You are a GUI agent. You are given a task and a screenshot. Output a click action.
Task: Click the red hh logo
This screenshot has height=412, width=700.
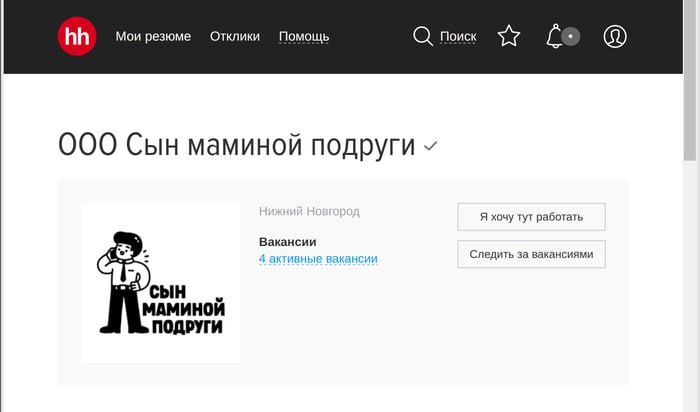[x=77, y=36]
